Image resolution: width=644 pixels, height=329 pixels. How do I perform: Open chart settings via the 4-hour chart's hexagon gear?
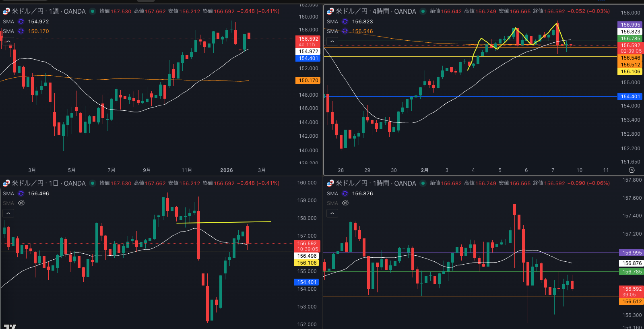coord(632,170)
